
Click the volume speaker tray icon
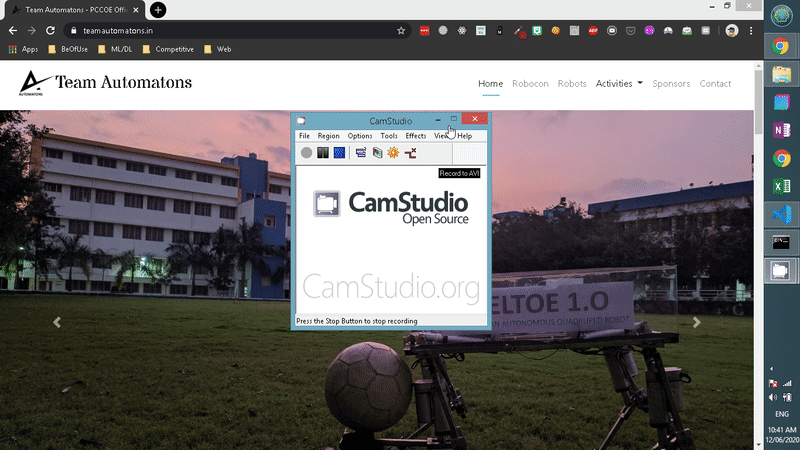[x=773, y=397]
